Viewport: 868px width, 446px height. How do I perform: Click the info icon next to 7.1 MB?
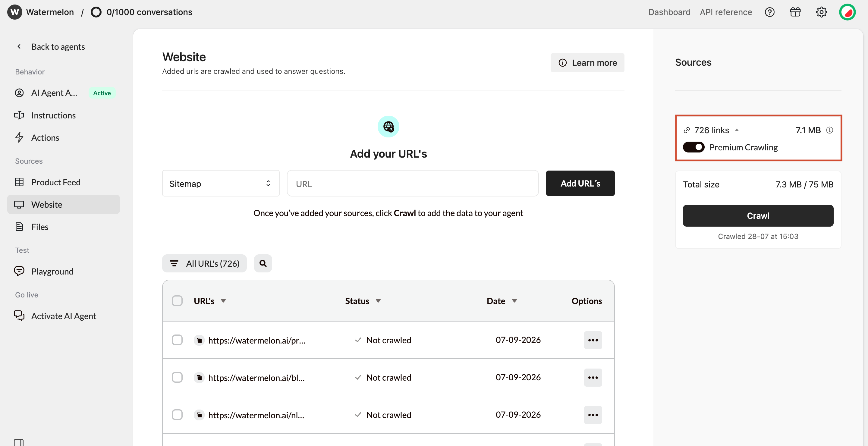click(x=830, y=130)
